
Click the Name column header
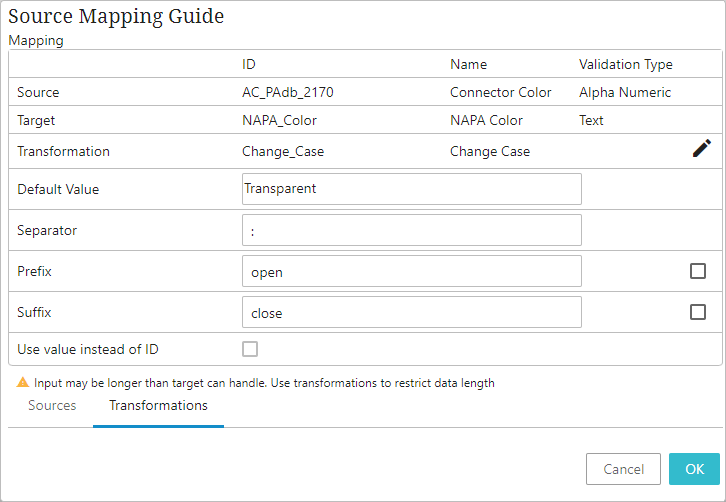pyautogui.click(x=468, y=64)
